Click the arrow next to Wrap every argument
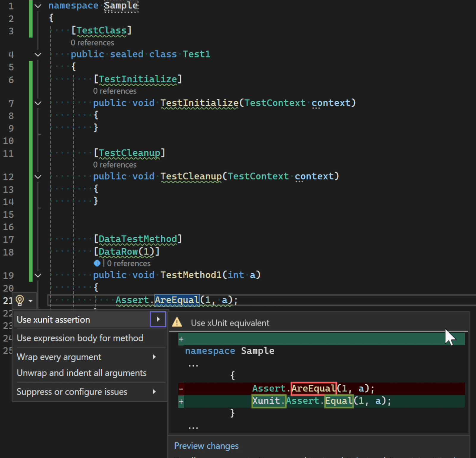476x458 pixels. point(154,357)
